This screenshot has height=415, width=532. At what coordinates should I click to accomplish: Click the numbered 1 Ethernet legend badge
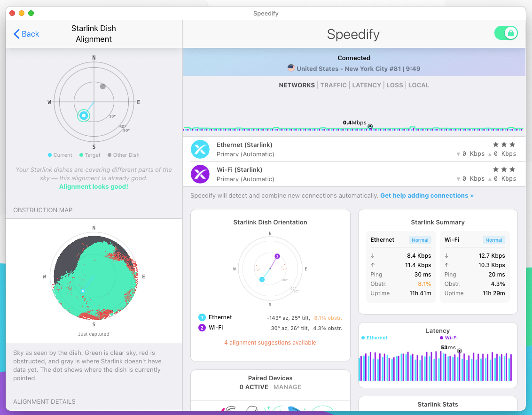[202, 317]
